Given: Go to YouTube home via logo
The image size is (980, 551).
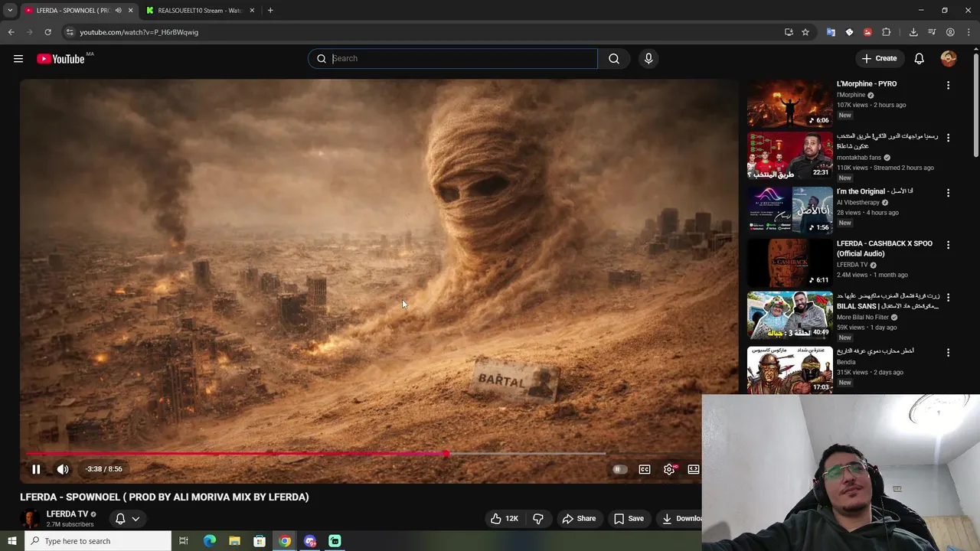Looking at the screenshot, I should pos(61,59).
